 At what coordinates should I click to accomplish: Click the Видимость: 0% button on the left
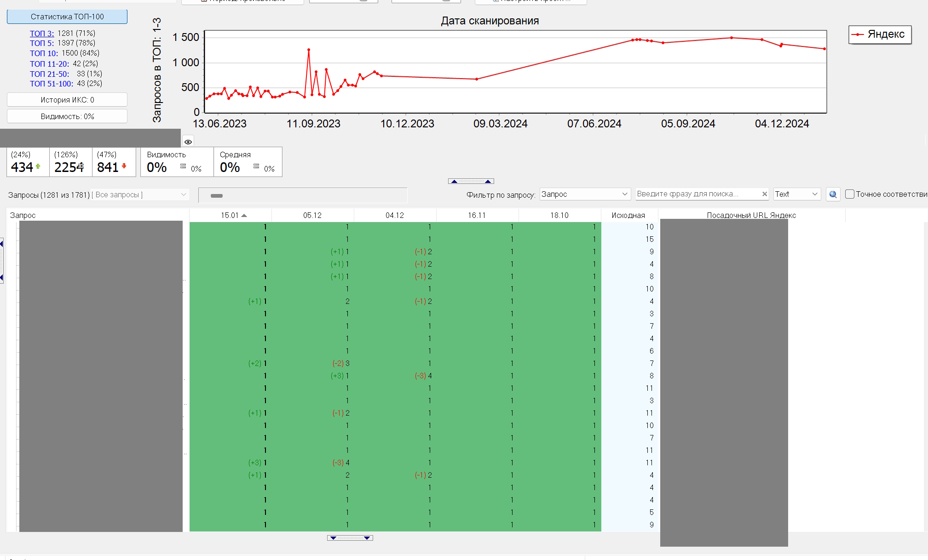point(67,116)
